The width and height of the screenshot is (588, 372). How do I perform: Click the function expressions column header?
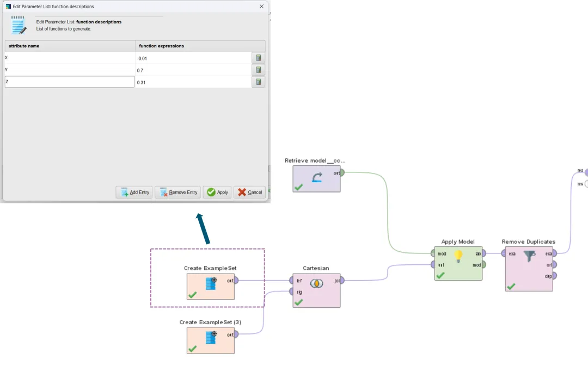[x=200, y=46]
